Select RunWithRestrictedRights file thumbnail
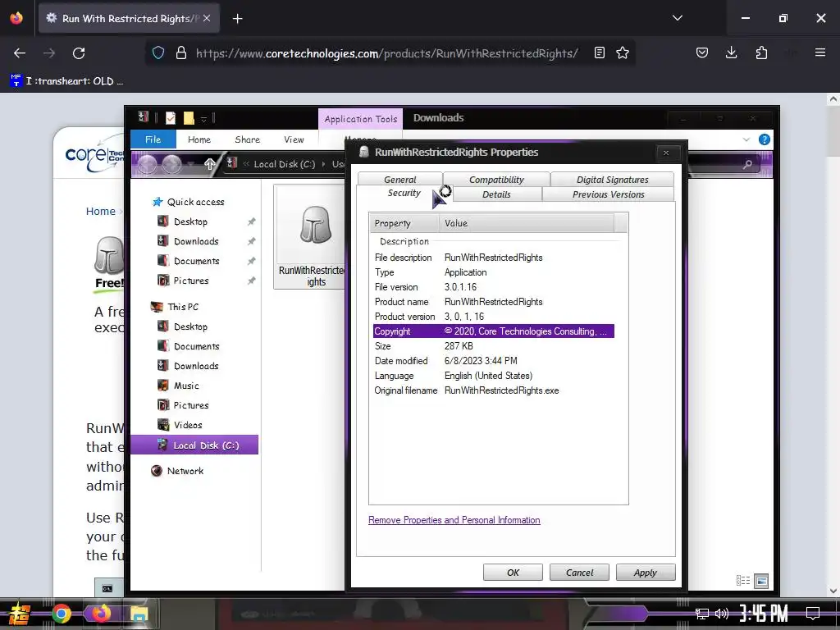The width and height of the screenshot is (840, 630). pos(309,237)
